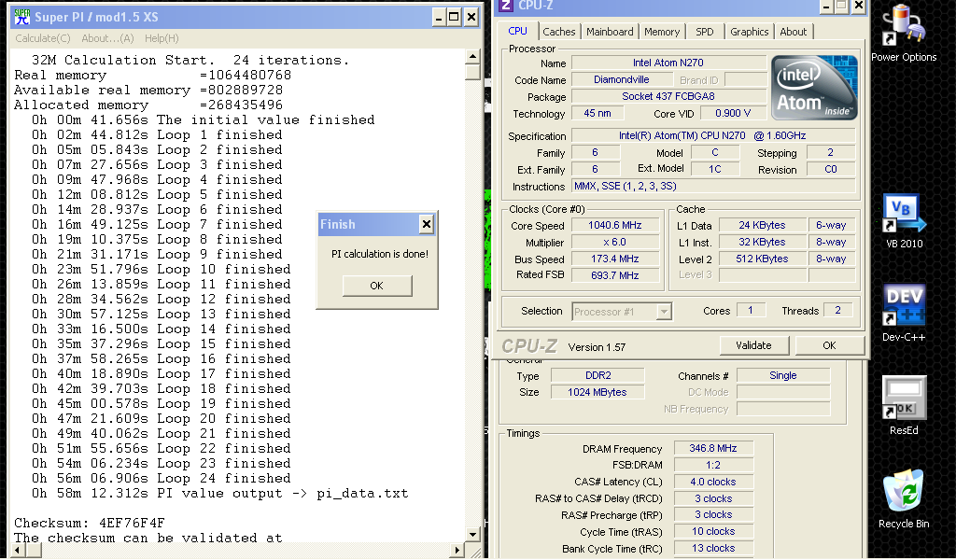
Task: Click the Core Speed value 1040.6 MHz
Action: tap(614, 226)
